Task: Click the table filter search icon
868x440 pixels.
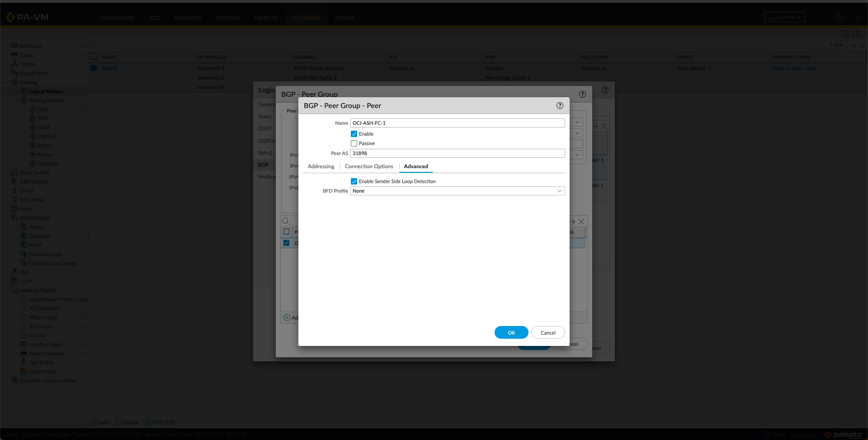Action: click(x=93, y=44)
